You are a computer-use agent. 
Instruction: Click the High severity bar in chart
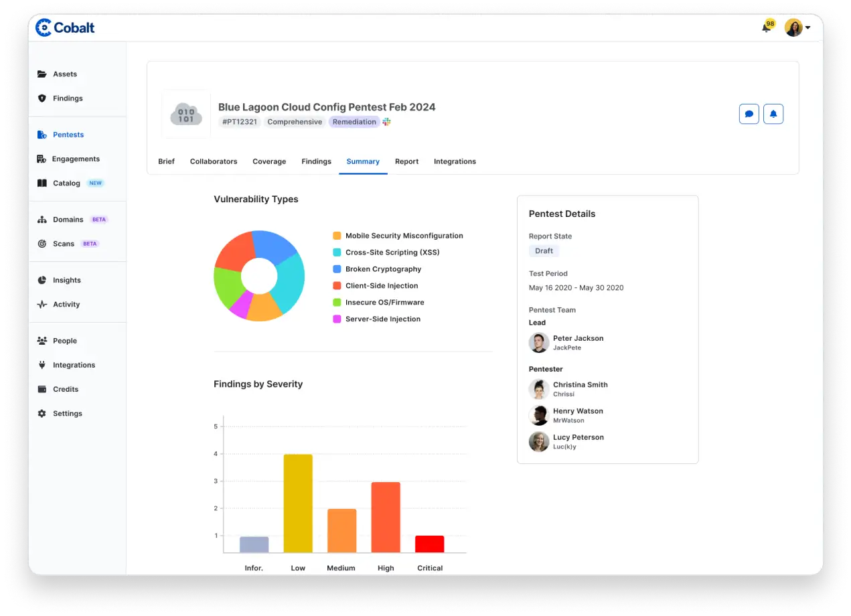[x=386, y=518]
